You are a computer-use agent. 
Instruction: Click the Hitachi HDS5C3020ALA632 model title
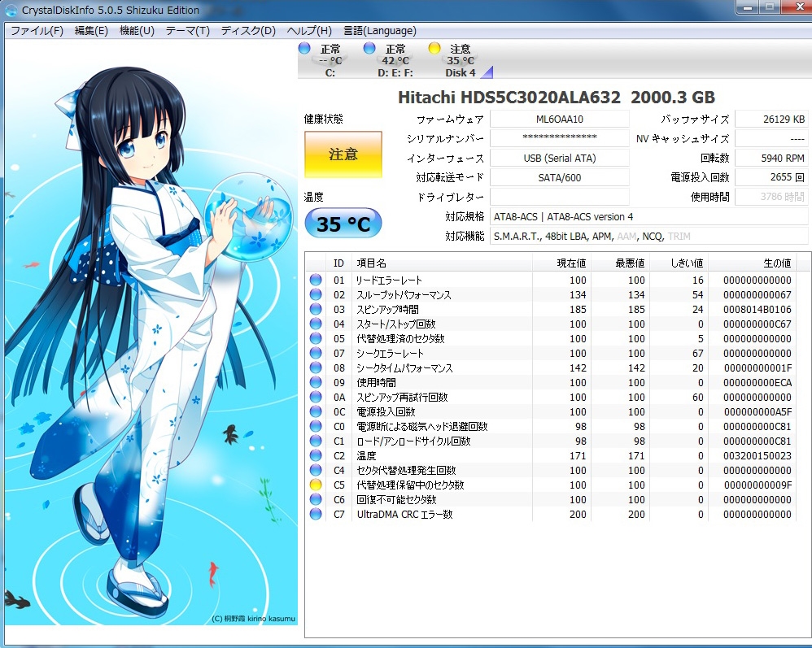[509, 98]
